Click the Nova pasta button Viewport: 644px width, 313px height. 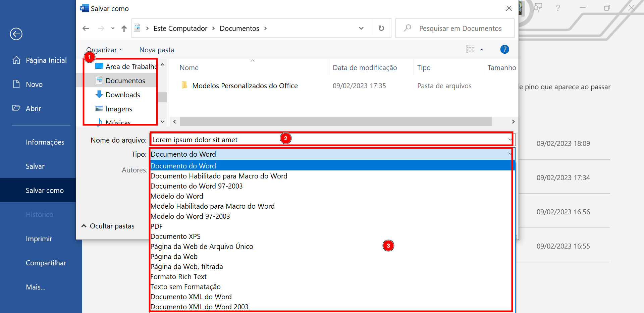(156, 50)
